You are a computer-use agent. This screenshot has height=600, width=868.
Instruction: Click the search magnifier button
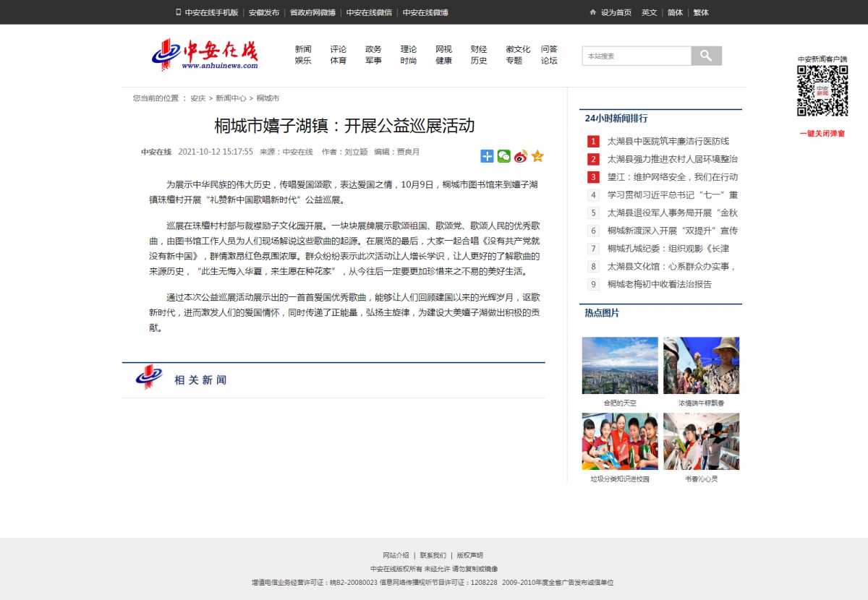pos(706,56)
